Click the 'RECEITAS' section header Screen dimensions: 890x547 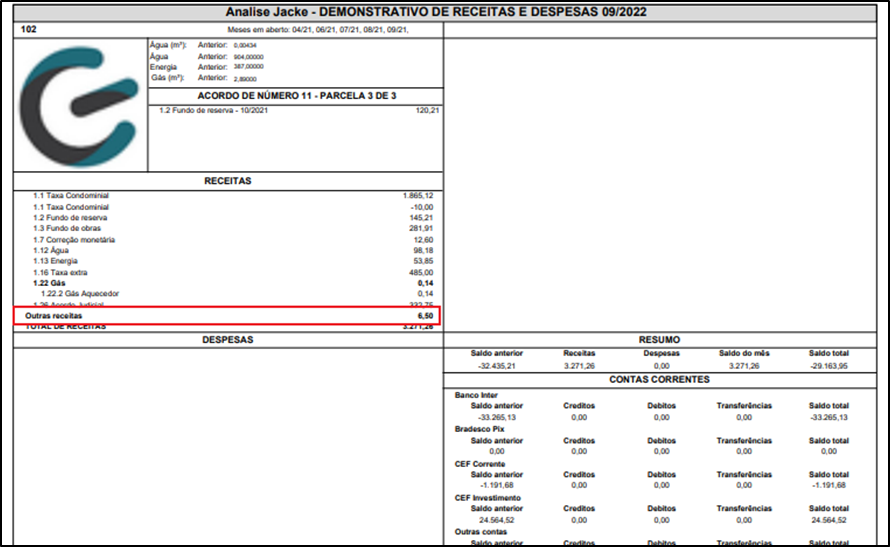pos(228,181)
